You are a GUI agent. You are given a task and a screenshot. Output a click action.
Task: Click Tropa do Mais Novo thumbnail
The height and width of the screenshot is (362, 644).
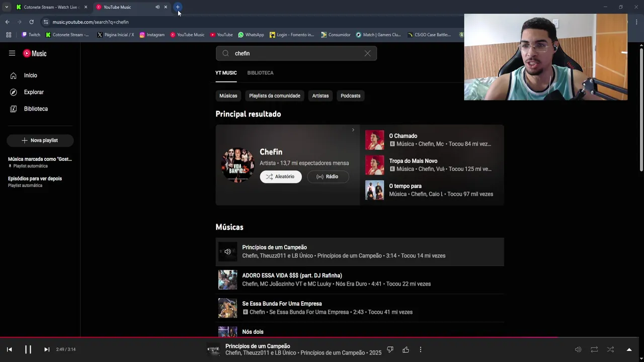click(x=374, y=165)
